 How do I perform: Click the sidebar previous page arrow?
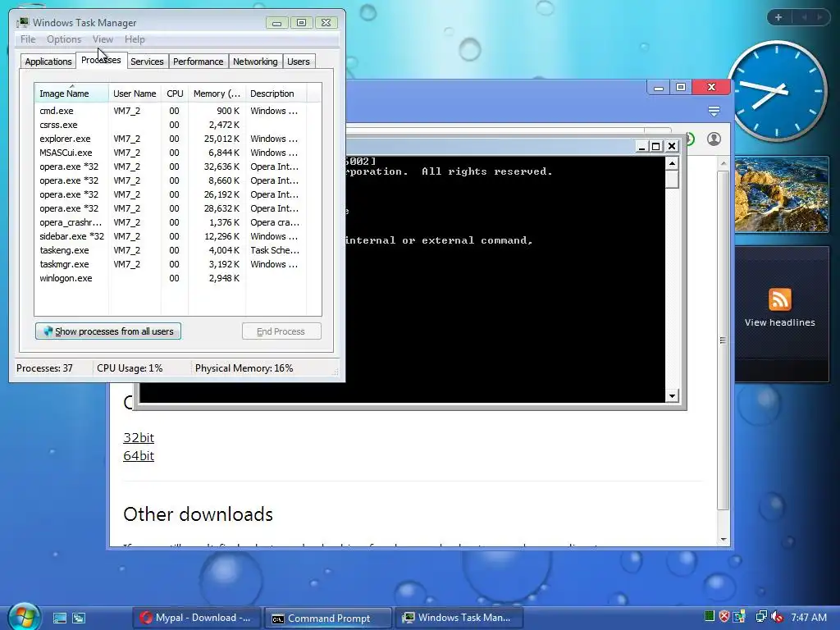[x=804, y=17]
